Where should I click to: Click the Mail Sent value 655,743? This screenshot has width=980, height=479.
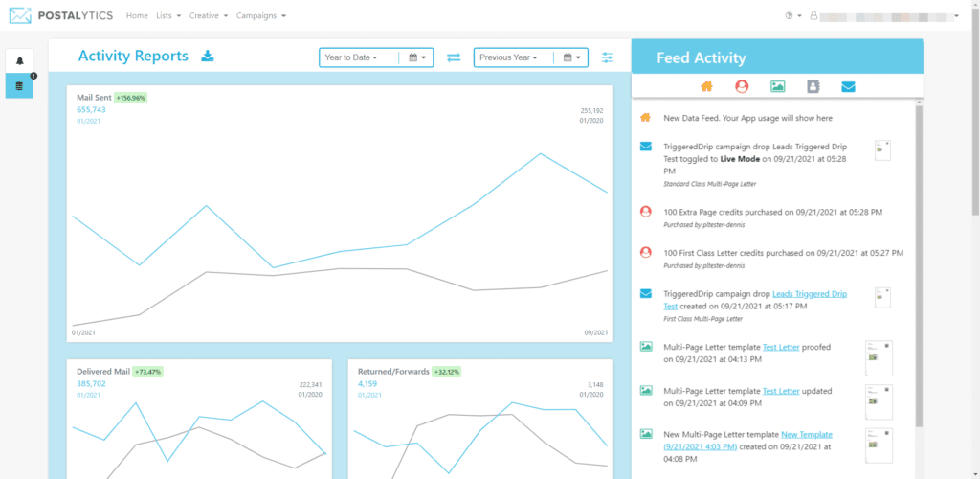pos(91,109)
